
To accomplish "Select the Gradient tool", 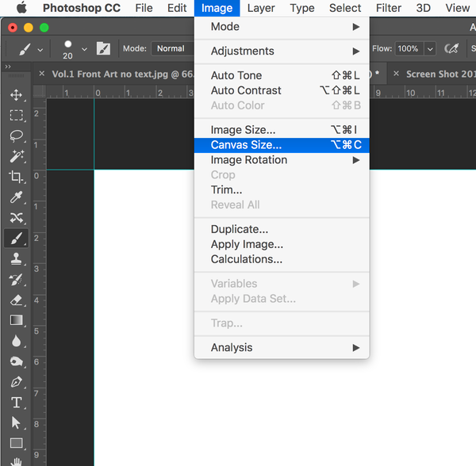I will click(16, 320).
